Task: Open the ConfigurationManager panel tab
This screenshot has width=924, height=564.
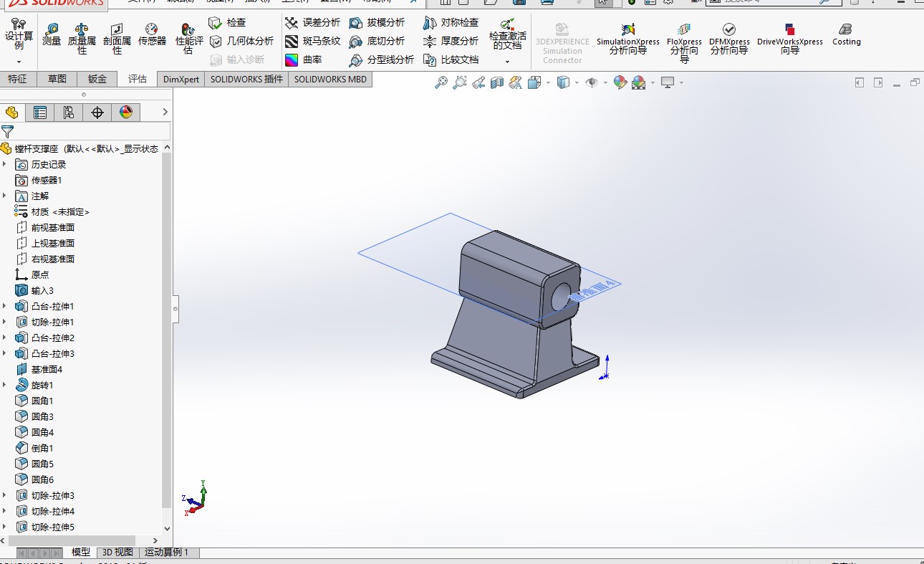Action: click(69, 113)
